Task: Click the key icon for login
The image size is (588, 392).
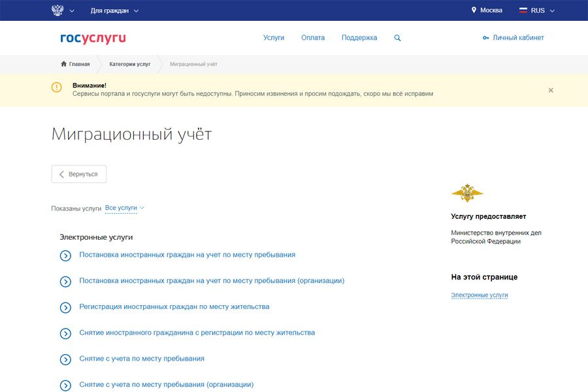Action: [x=485, y=38]
